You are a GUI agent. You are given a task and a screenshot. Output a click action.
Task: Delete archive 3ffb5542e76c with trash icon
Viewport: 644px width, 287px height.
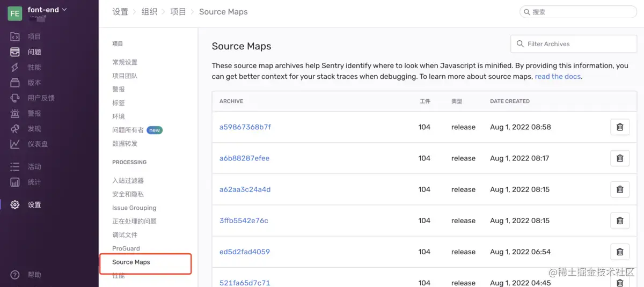[x=620, y=220]
